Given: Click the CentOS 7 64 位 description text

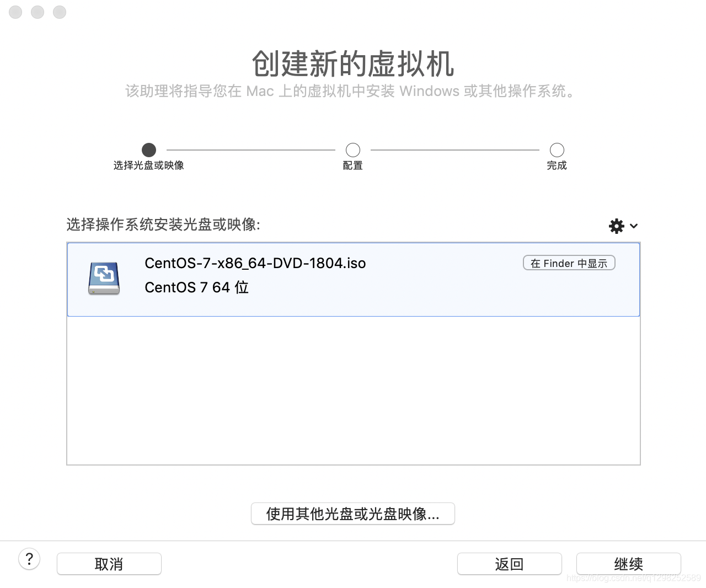Looking at the screenshot, I should point(197,287).
